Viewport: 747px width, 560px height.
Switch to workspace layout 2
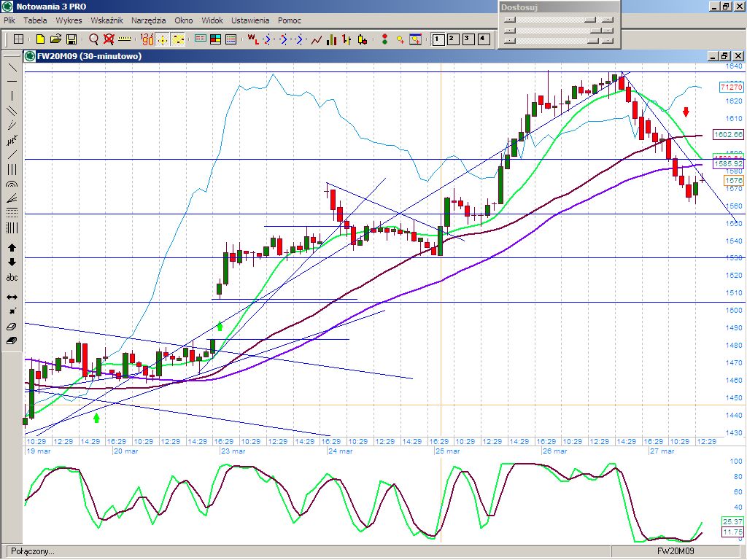click(x=453, y=39)
